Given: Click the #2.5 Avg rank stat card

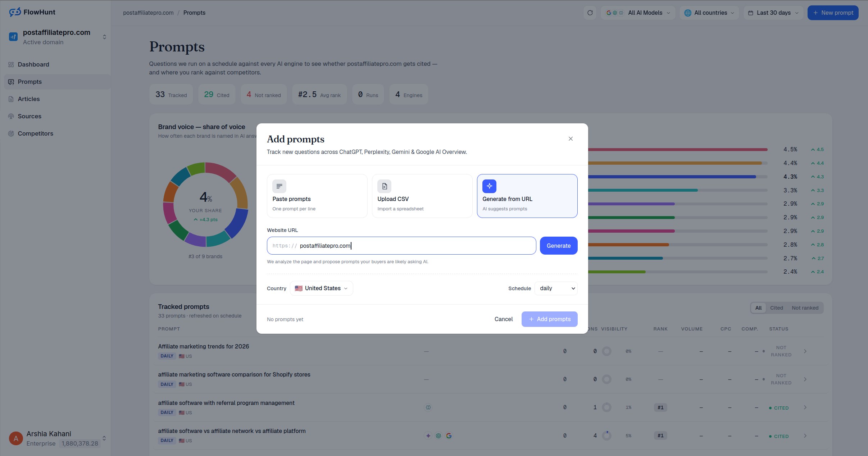Looking at the screenshot, I should [319, 94].
